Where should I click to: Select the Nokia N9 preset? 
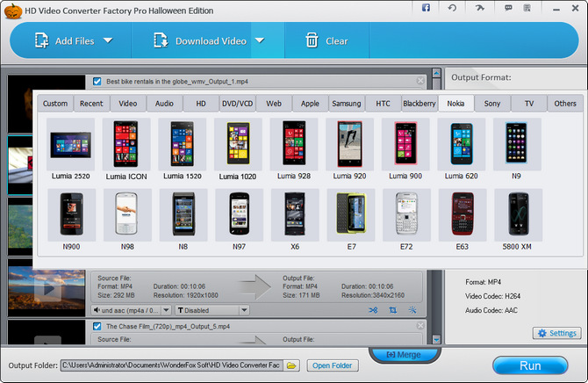[x=517, y=149]
